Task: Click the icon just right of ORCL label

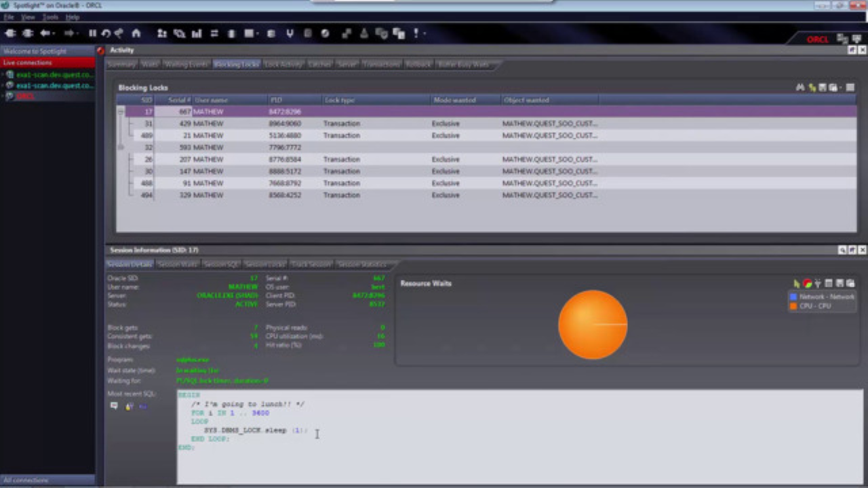Action: point(842,39)
